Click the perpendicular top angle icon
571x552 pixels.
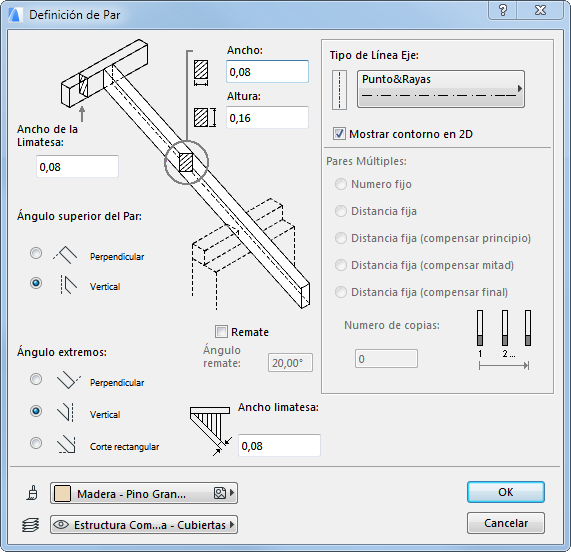[65, 255]
